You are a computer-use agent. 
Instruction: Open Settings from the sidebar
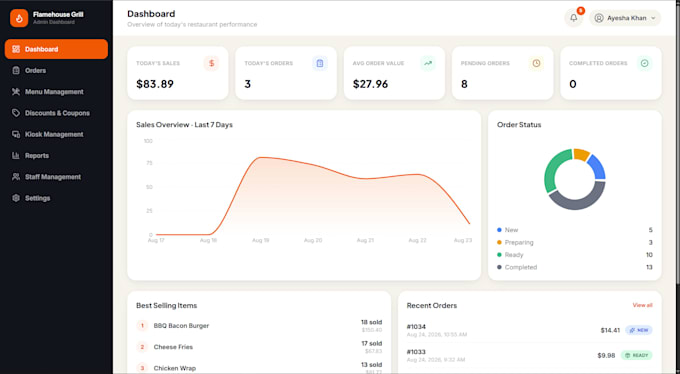56,198
